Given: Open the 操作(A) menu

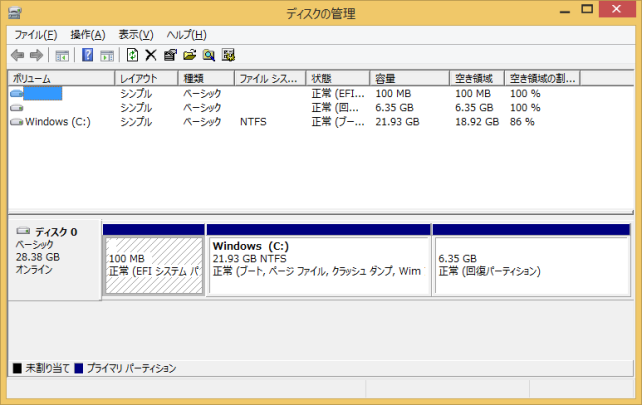Looking at the screenshot, I should pyautogui.click(x=88, y=35).
